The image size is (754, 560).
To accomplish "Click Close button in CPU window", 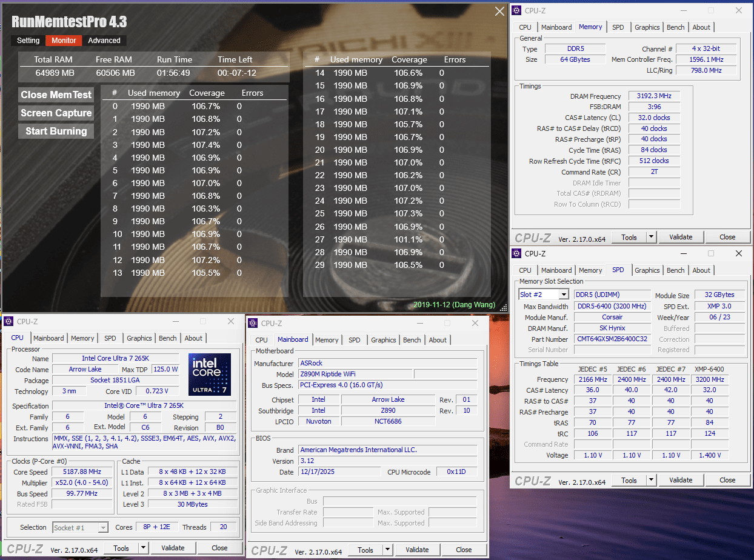I will [219, 548].
